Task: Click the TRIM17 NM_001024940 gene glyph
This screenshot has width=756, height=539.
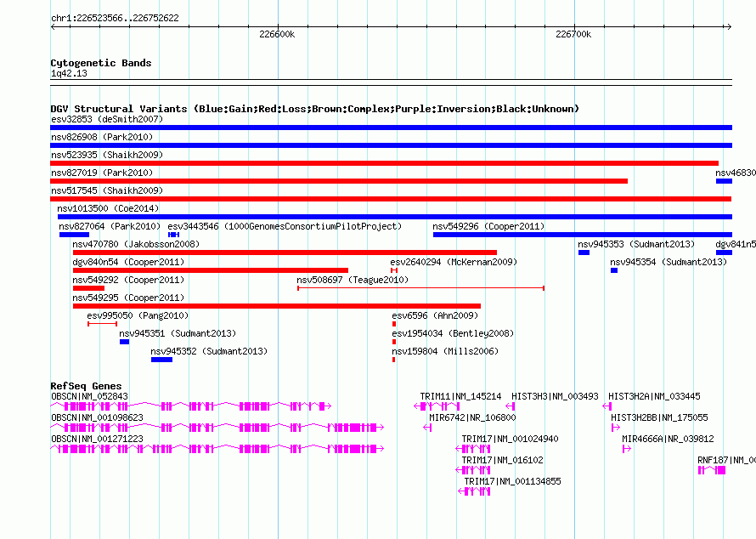Action: coord(473,449)
